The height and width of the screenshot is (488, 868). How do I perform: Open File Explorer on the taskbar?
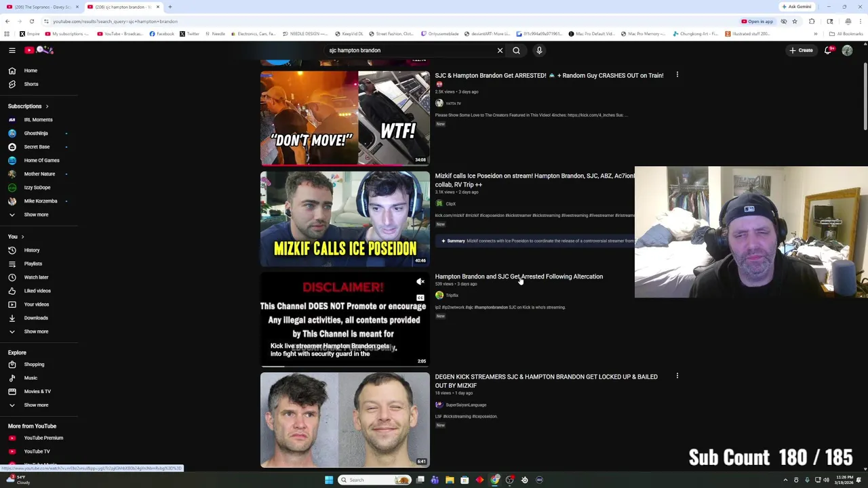coord(450,480)
